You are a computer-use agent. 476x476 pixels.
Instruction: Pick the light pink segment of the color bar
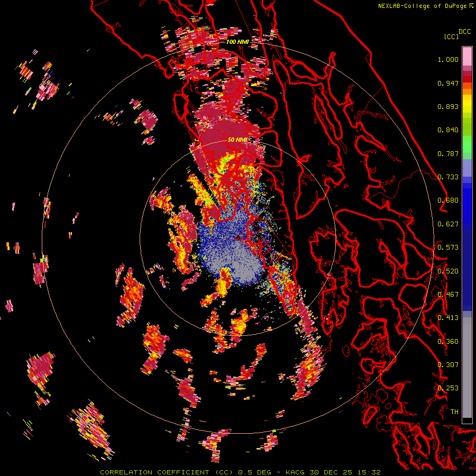pos(467,56)
